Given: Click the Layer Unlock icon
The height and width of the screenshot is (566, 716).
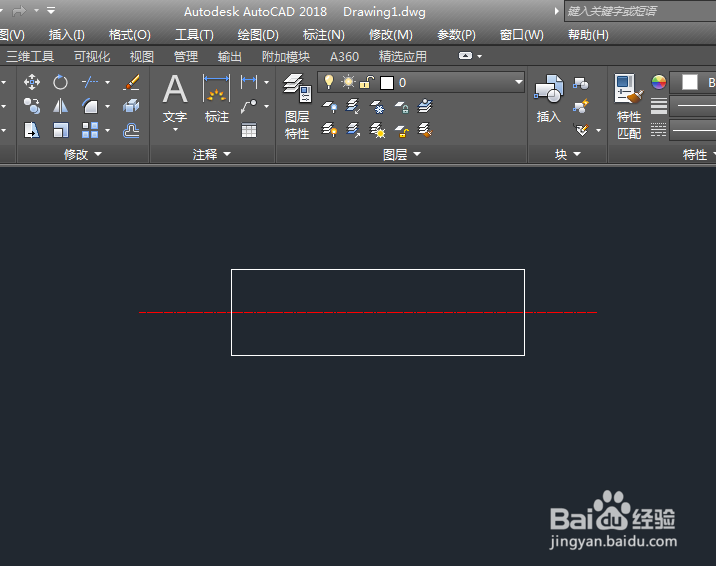Looking at the screenshot, I should click(401, 131).
